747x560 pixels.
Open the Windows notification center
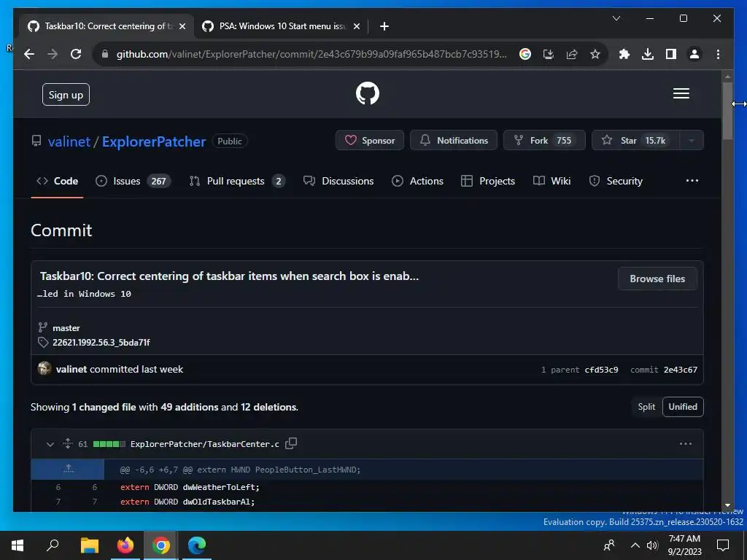[x=723, y=545]
